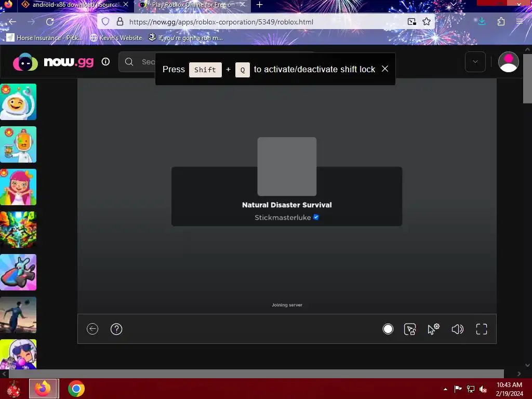Mute the game sound speaker
This screenshot has height=399, width=532.
click(457, 329)
